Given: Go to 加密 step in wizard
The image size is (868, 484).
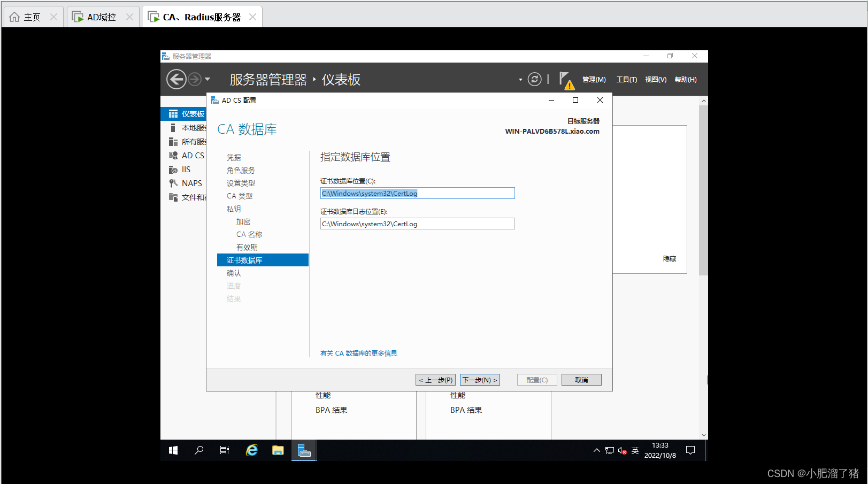Looking at the screenshot, I should point(243,221).
